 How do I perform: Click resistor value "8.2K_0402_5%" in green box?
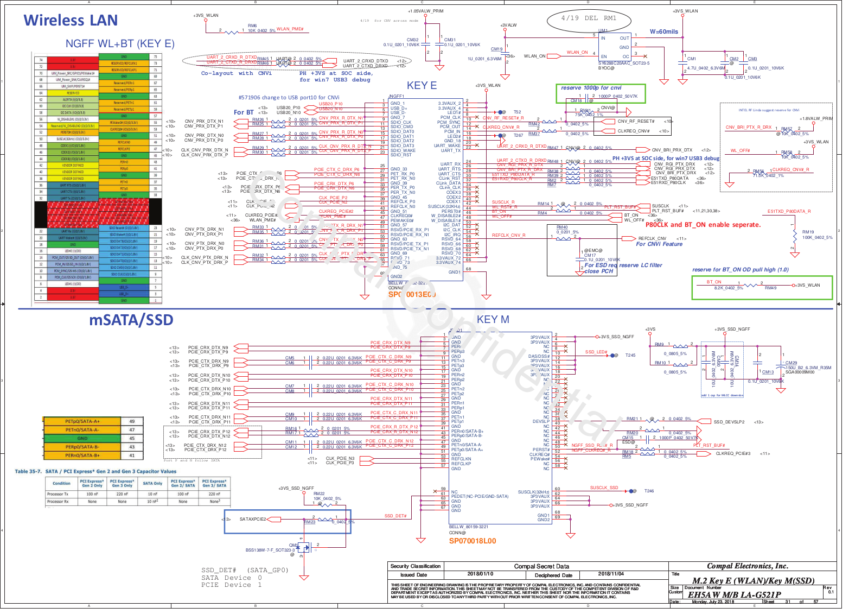point(729,288)
